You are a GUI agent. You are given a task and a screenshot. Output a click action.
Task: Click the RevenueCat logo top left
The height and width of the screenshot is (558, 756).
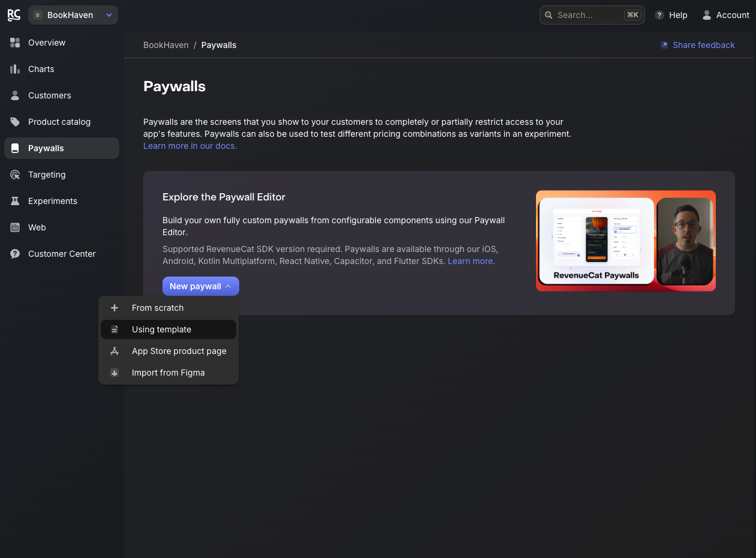point(14,15)
